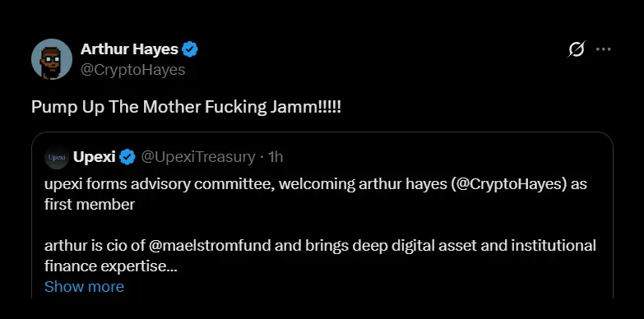Open Arthur Hayes' pixel-art profile avatar
This screenshot has height=319, width=644.
coord(52,59)
